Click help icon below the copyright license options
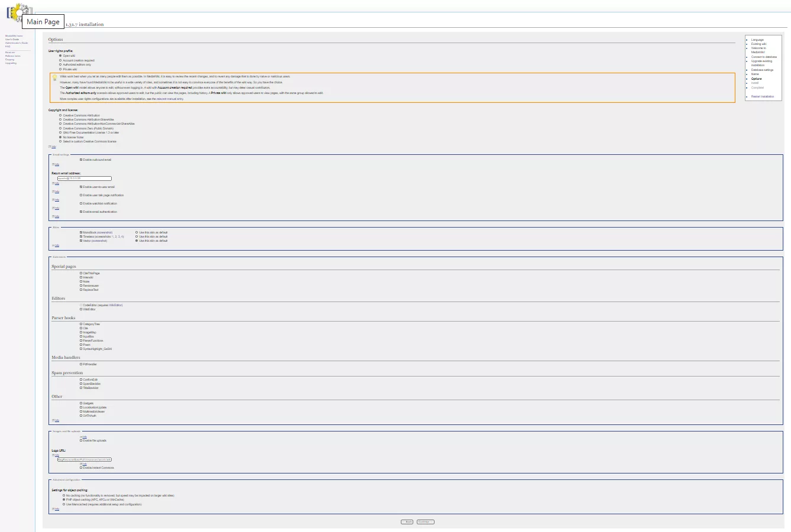 (x=53, y=147)
